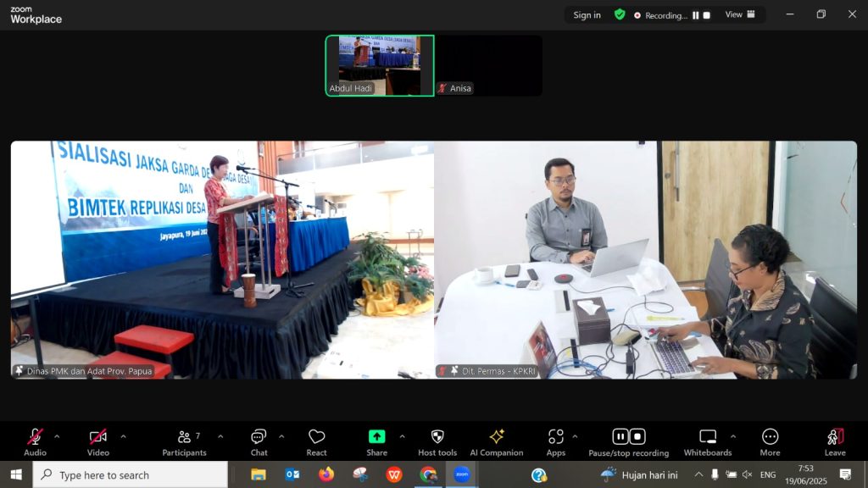Unmute the microphone with Audio button

pos(35,442)
